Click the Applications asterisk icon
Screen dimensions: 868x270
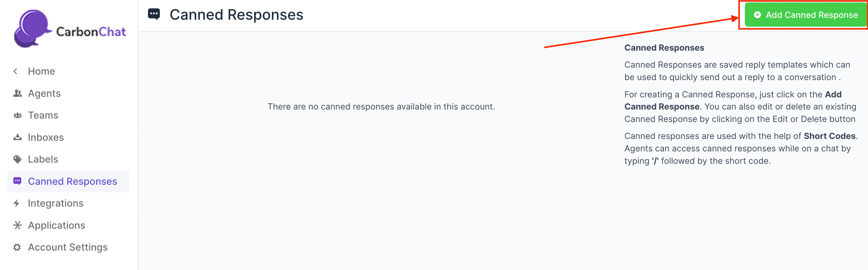pos(18,225)
